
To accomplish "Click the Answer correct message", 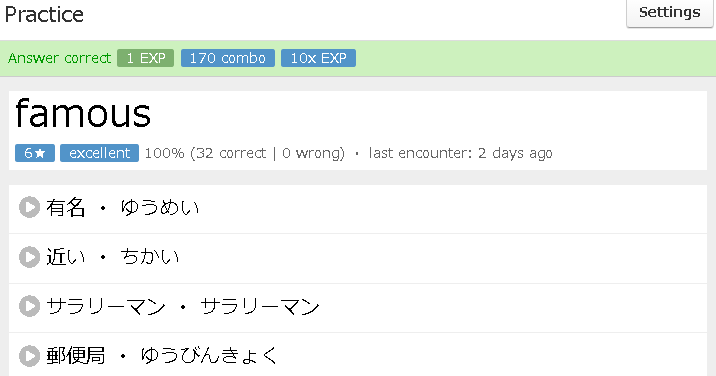I will pos(59,58).
